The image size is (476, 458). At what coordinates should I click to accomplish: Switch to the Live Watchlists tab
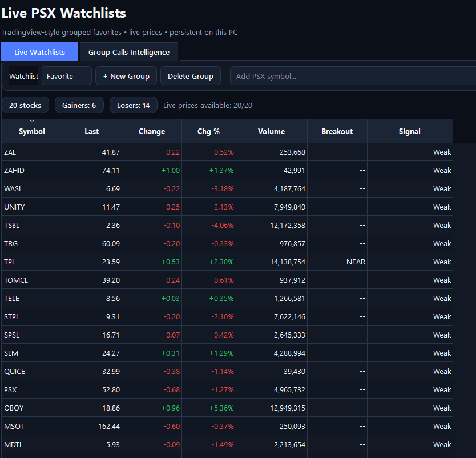[x=39, y=52]
